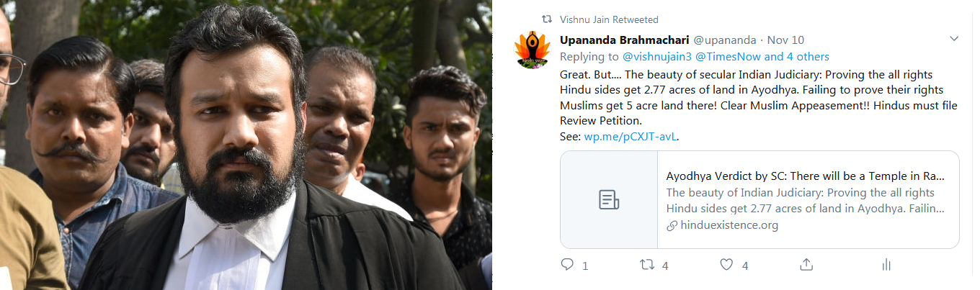Expand the tweet options chevron
This screenshot has width=980, height=290.
[954, 38]
